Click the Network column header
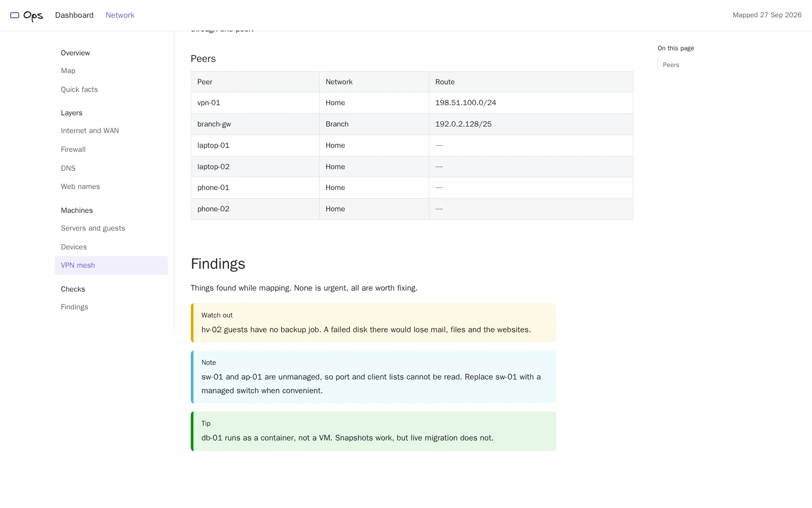 [x=374, y=82]
